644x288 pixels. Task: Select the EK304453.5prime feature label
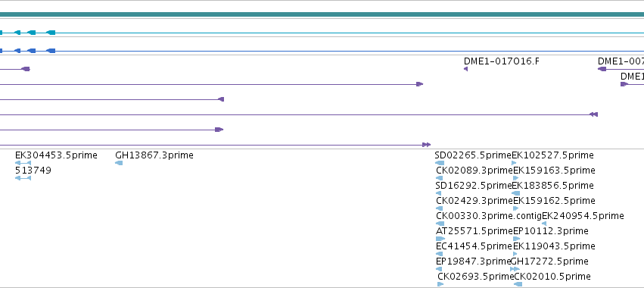tap(56, 155)
